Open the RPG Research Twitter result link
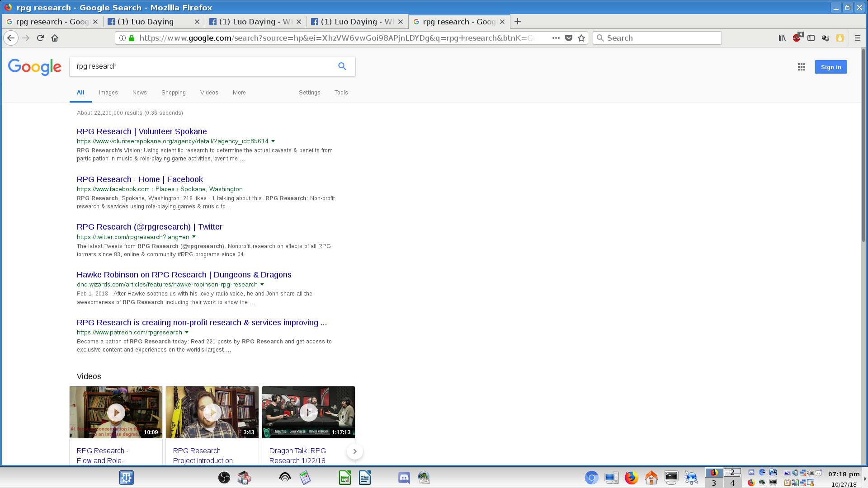The height and width of the screenshot is (488, 868). (149, 227)
